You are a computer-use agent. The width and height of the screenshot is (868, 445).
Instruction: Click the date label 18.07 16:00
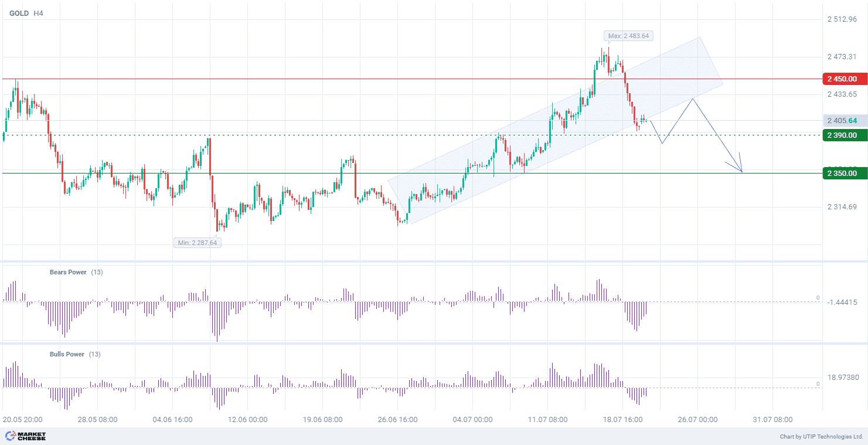(622, 420)
